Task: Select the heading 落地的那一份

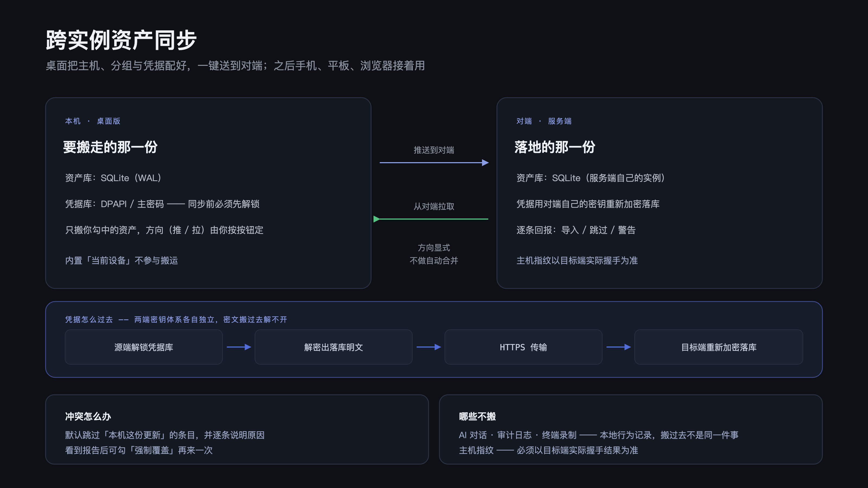Action: point(555,147)
